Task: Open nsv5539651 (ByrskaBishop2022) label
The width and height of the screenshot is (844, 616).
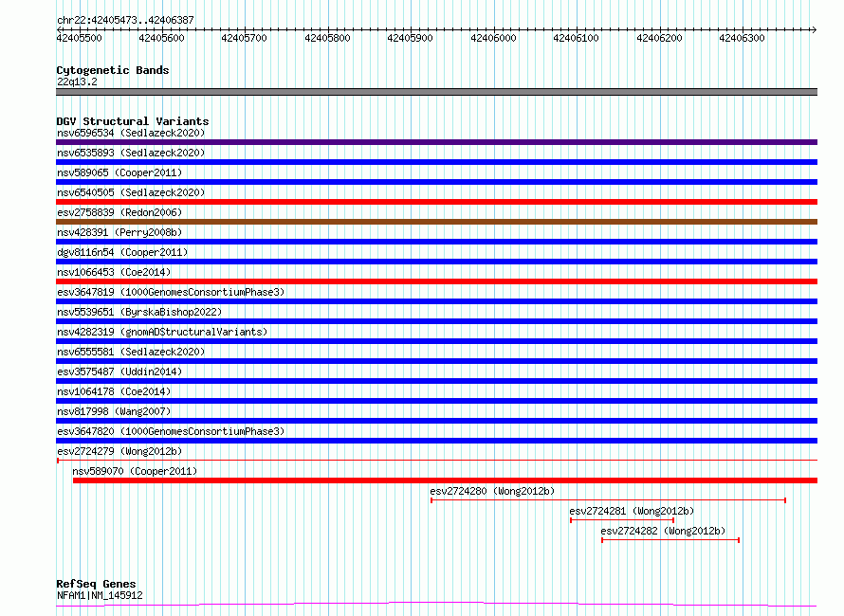Action: click(139, 312)
